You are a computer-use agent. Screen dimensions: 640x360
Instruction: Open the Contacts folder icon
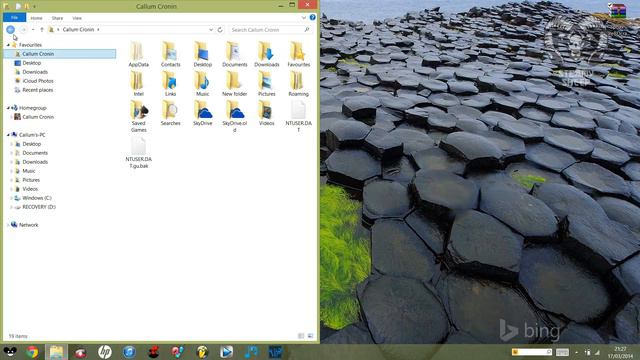pyautogui.click(x=170, y=54)
